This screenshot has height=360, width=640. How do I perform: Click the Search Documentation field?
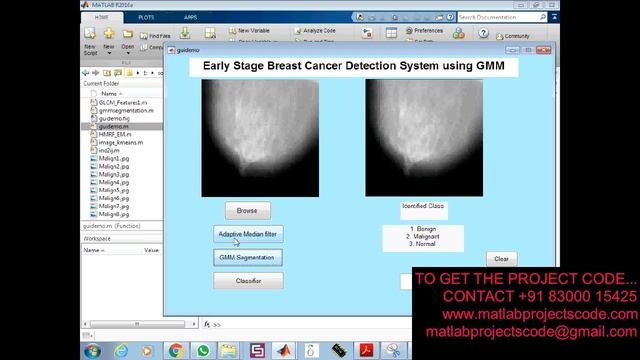point(498,17)
